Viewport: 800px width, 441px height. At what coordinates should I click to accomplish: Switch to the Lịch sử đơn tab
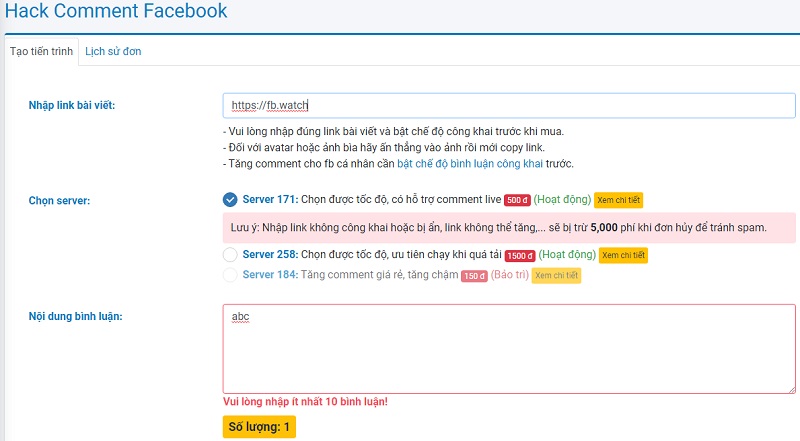coord(113,52)
